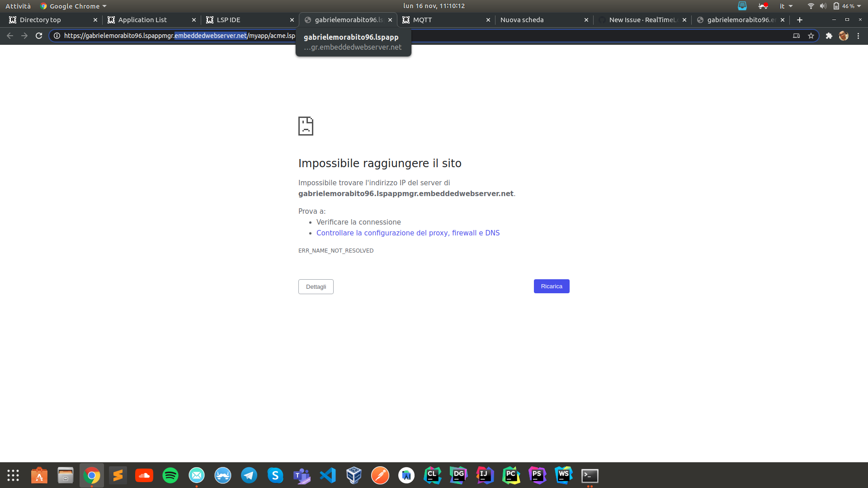Image resolution: width=868 pixels, height=488 pixels.
Task: Open Spotify from the dock
Action: pos(170,475)
